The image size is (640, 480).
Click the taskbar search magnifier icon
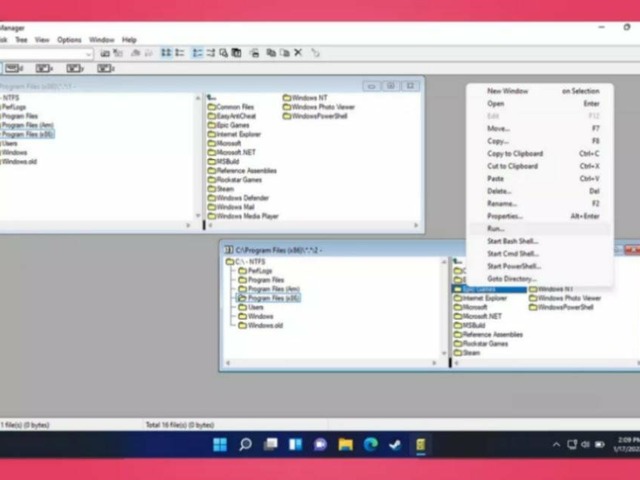(x=245, y=444)
